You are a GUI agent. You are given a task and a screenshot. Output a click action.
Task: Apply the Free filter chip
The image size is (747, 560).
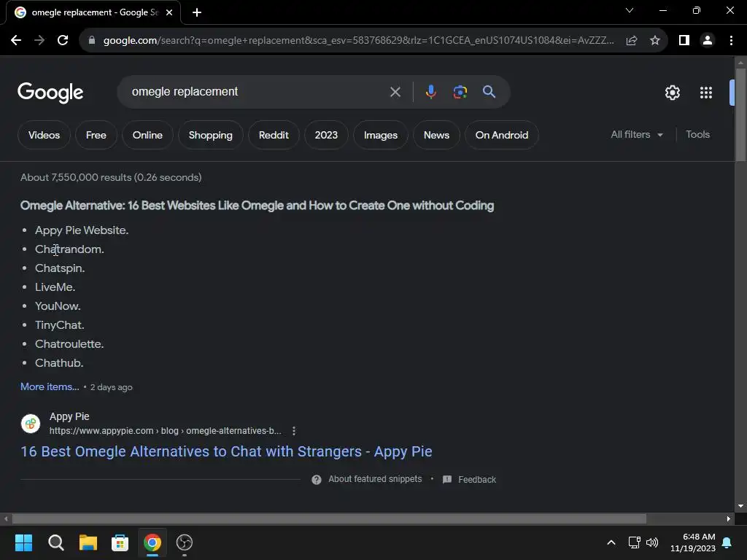(x=96, y=135)
